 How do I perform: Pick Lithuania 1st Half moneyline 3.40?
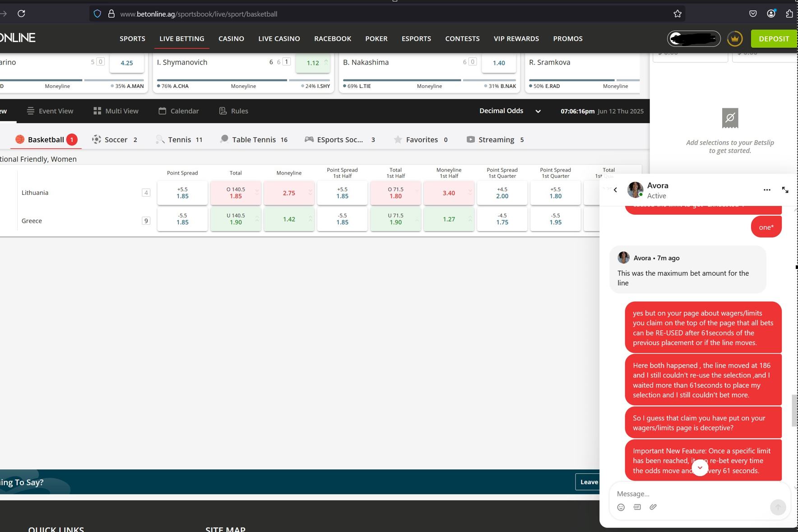(x=449, y=193)
